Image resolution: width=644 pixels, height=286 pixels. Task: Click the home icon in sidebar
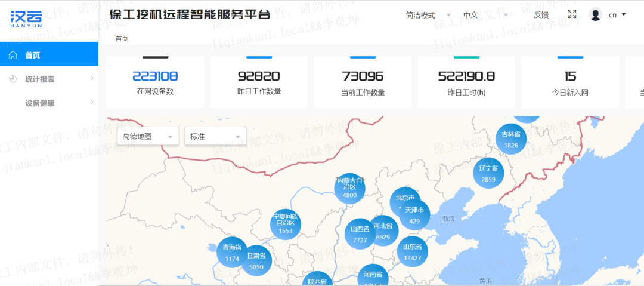[x=13, y=55]
